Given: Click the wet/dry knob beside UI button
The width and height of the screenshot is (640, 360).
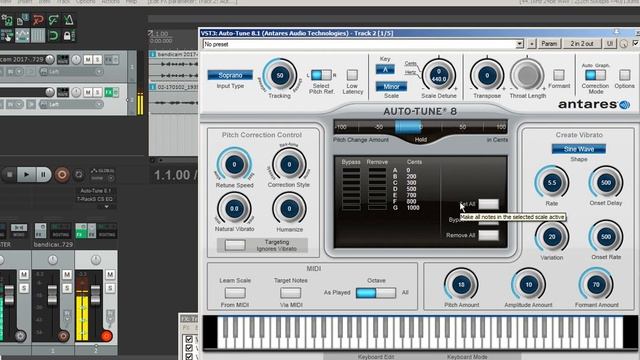Looking at the screenshot, I should pyautogui.click(x=624, y=44).
